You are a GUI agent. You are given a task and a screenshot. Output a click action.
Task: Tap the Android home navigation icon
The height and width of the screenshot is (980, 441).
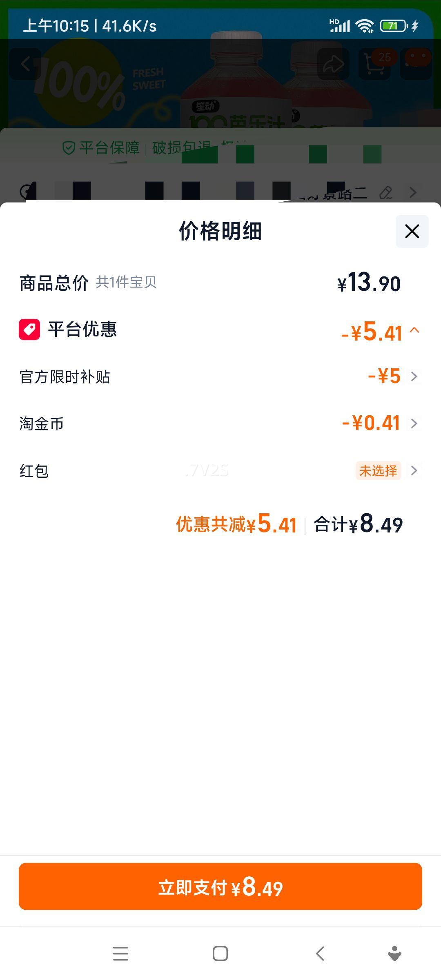220,953
